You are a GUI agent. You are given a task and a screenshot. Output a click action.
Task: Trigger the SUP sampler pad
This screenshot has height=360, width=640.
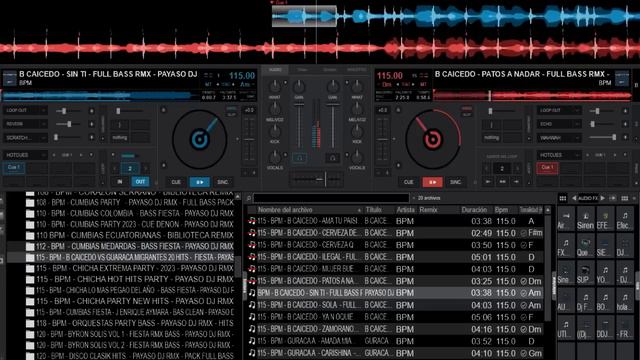coord(585,273)
